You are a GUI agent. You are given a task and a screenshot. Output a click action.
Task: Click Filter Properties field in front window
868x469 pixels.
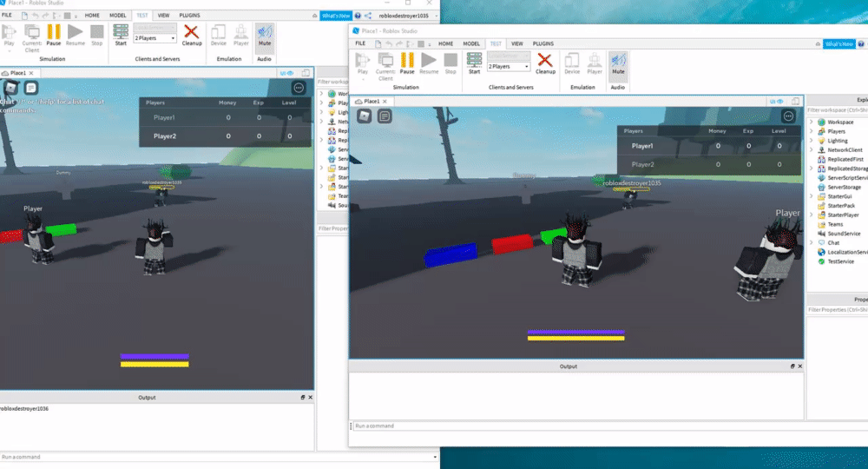(838, 309)
